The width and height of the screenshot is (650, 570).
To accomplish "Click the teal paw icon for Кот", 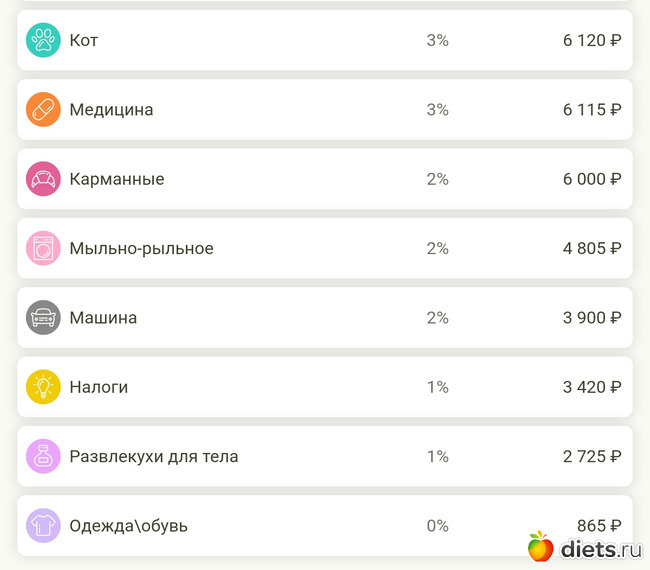I will [x=43, y=41].
